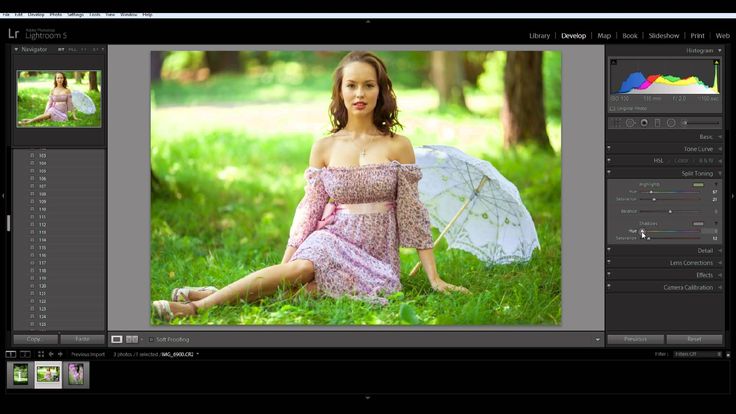Collapse the Split Toning panel
The height and width of the screenshot is (414, 736).
coord(720,174)
